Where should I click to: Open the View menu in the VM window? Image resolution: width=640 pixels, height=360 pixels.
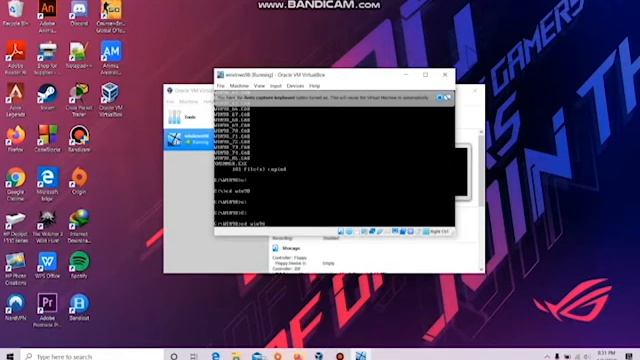pyautogui.click(x=259, y=86)
